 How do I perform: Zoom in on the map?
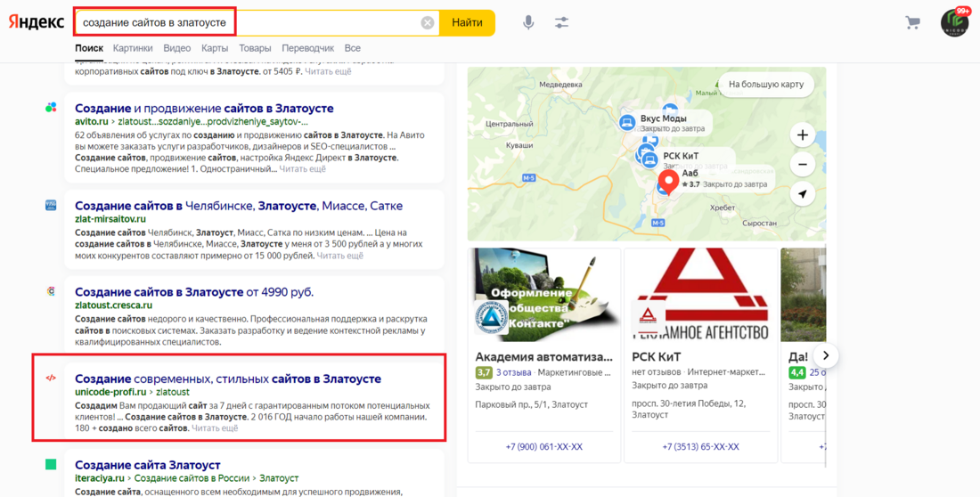pyautogui.click(x=803, y=135)
